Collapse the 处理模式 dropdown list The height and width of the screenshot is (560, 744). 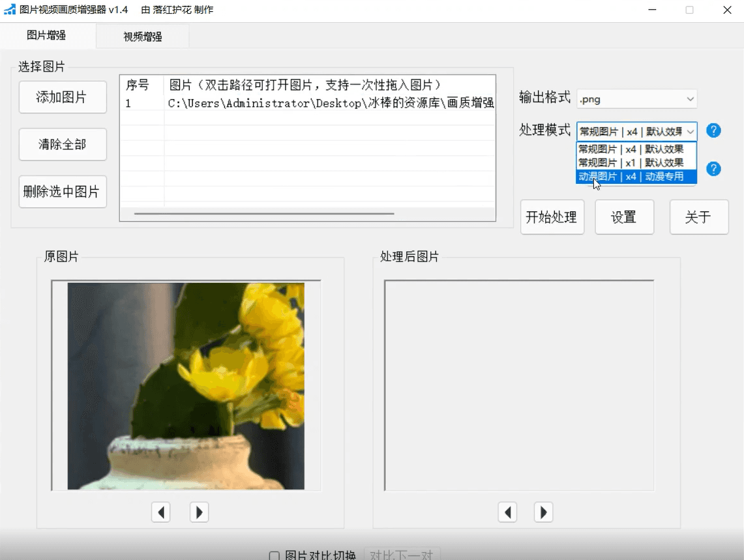click(690, 131)
